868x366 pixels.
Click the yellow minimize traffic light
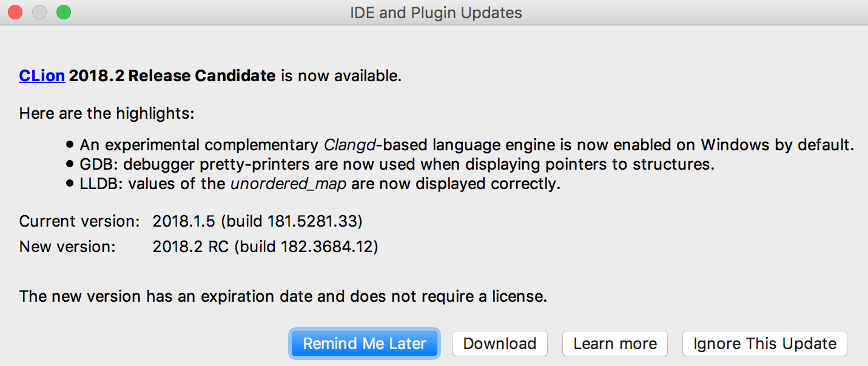[x=39, y=12]
